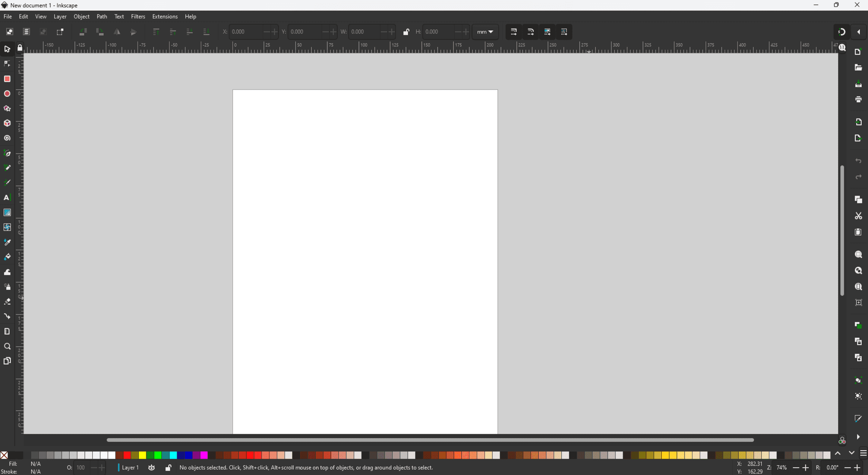Show previous palette row arrow
This screenshot has width=868, height=475.
pos(838,453)
